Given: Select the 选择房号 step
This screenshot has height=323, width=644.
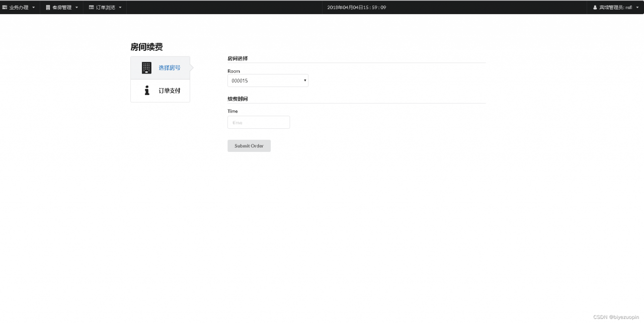Looking at the screenshot, I should (x=160, y=68).
